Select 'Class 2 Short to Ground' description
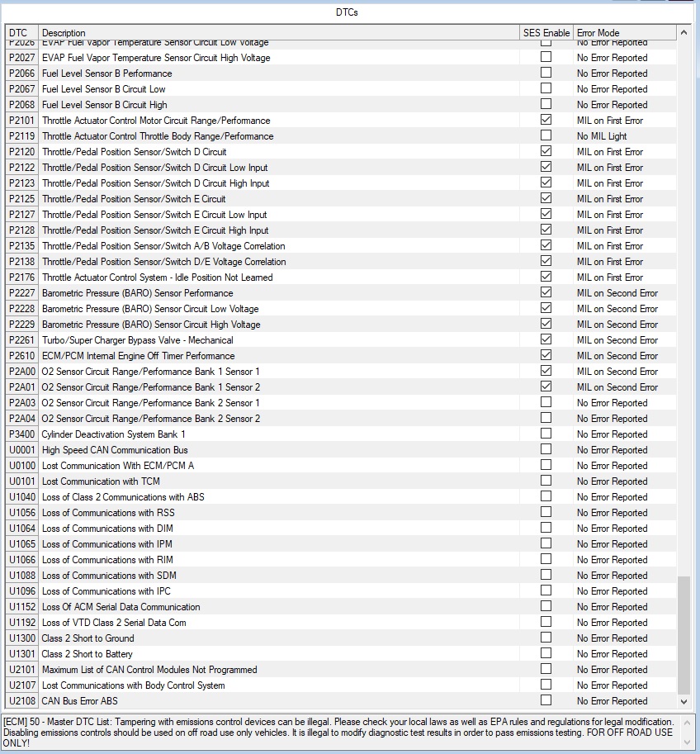 (x=88, y=638)
